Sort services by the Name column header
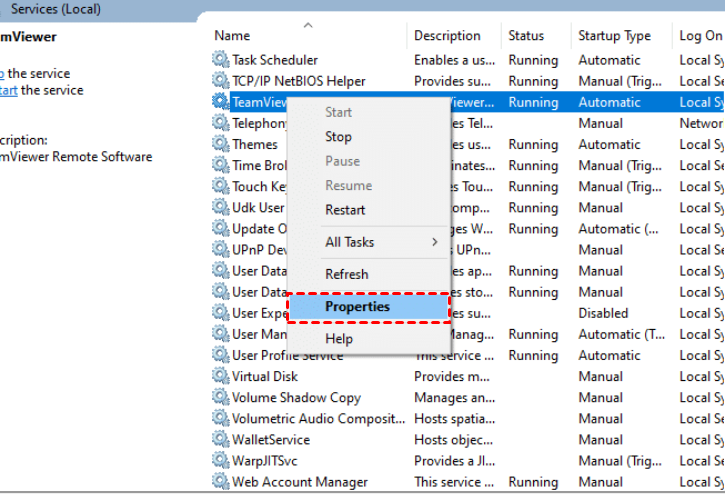This screenshot has width=725, height=494. point(232,36)
